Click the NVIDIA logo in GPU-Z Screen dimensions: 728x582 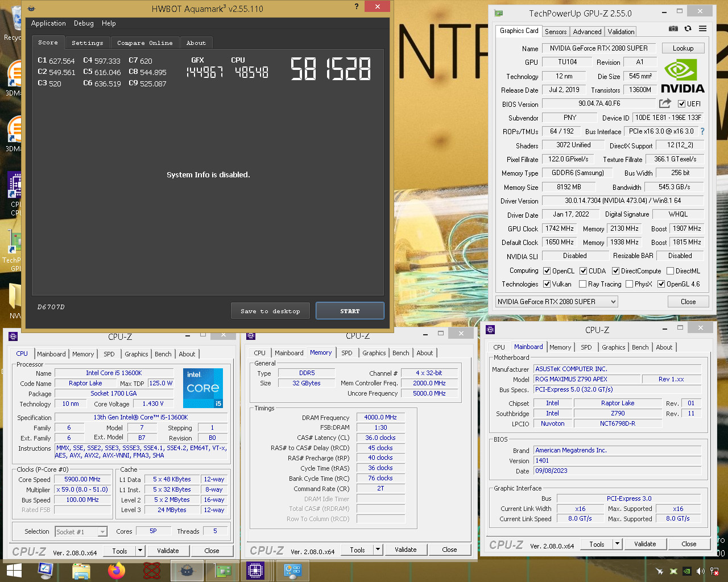(682, 76)
